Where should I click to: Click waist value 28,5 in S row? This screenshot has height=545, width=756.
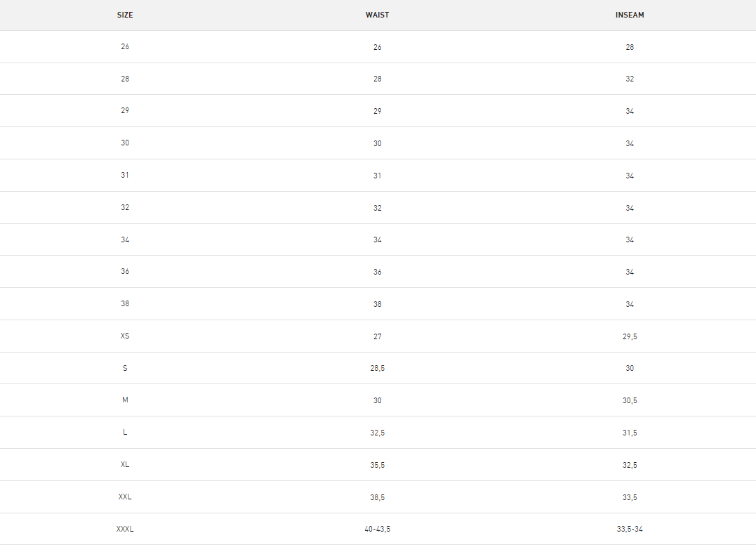click(x=377, y=369)
